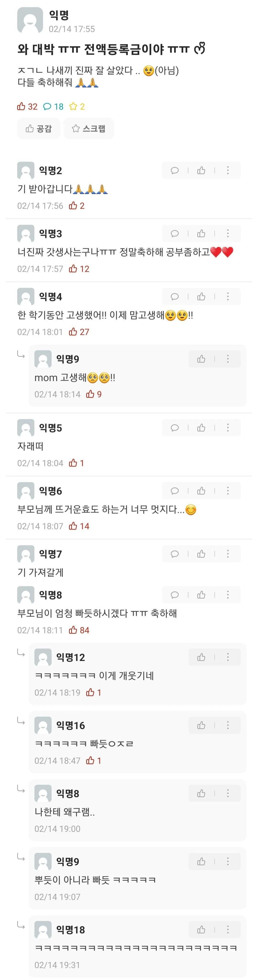Like 익명9's 'mom 고생해' reply
This screenshot has width=258, height=980.
coord(201,359)
